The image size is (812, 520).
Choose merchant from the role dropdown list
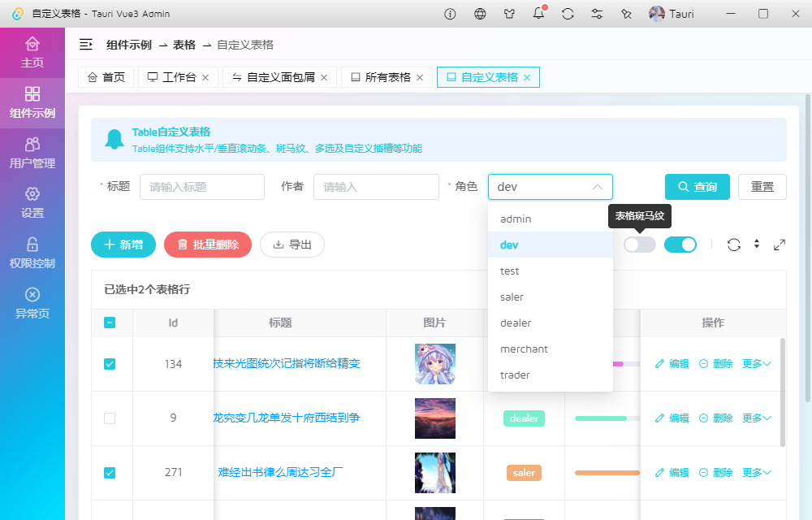point(524,349)
